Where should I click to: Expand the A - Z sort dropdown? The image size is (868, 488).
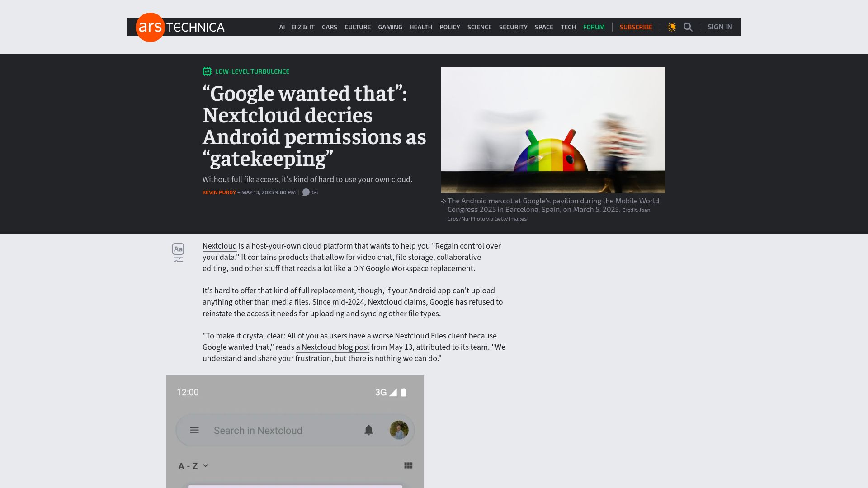193,466
